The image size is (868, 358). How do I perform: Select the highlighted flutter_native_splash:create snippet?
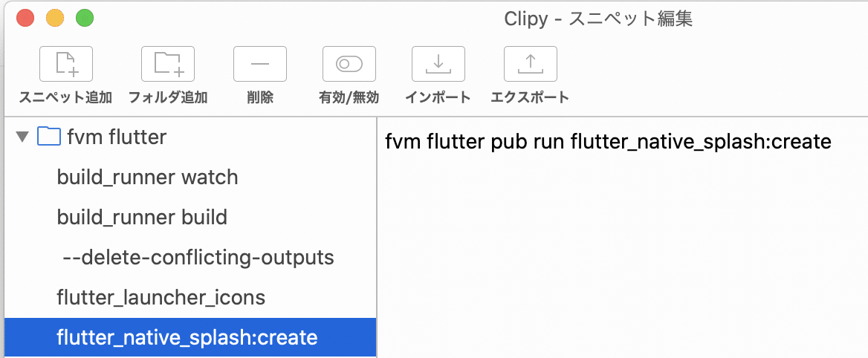[x=187, y=338]
